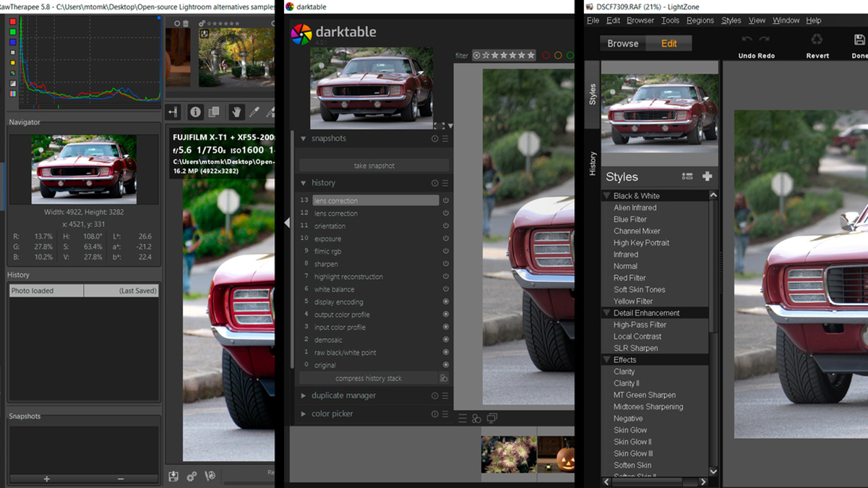Viewport: 868px width, 488px height.
Task: Click the add snapshot plus button in RawTherapee
Action: [x=47, y=479]
